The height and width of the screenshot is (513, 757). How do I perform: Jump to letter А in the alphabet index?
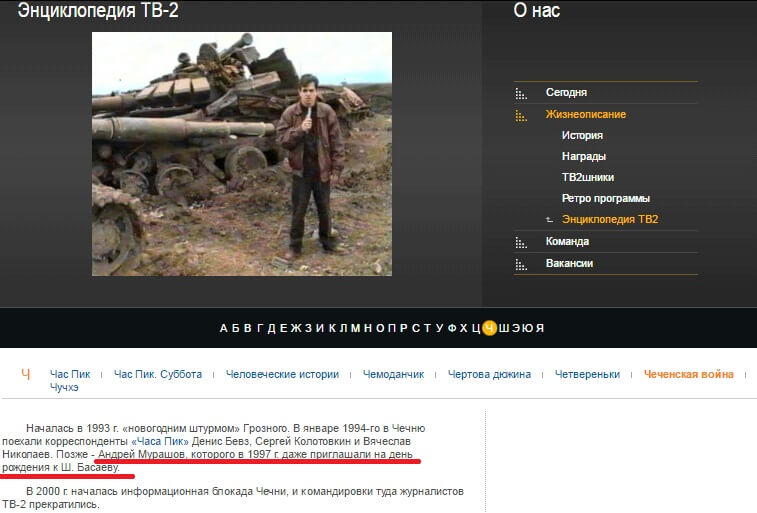(x=224, y=328)
